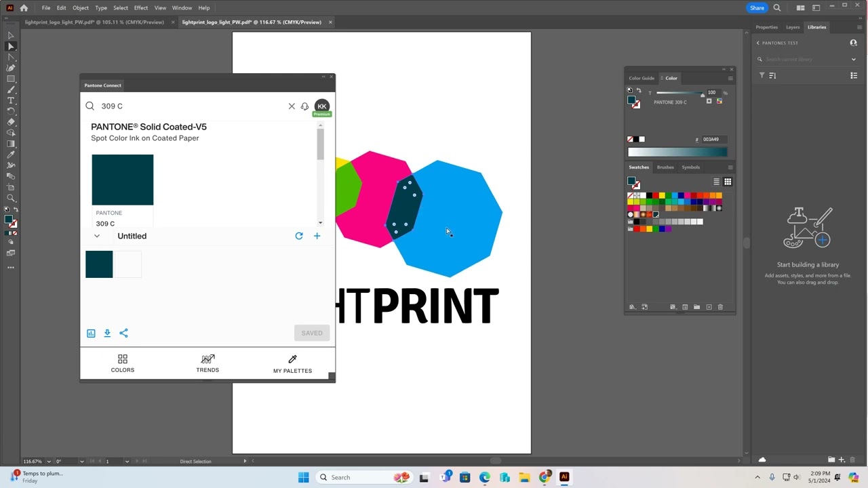Open MY PALETTES in Pantone Connect
The height and width of the screenshot is (488, 868).
(292, 363)
